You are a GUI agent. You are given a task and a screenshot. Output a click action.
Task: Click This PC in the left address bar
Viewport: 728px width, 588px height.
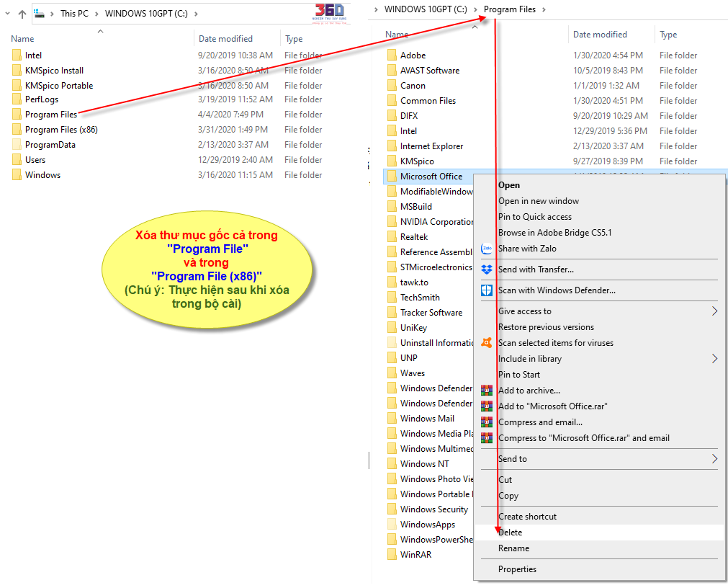[x=74, y=14]
